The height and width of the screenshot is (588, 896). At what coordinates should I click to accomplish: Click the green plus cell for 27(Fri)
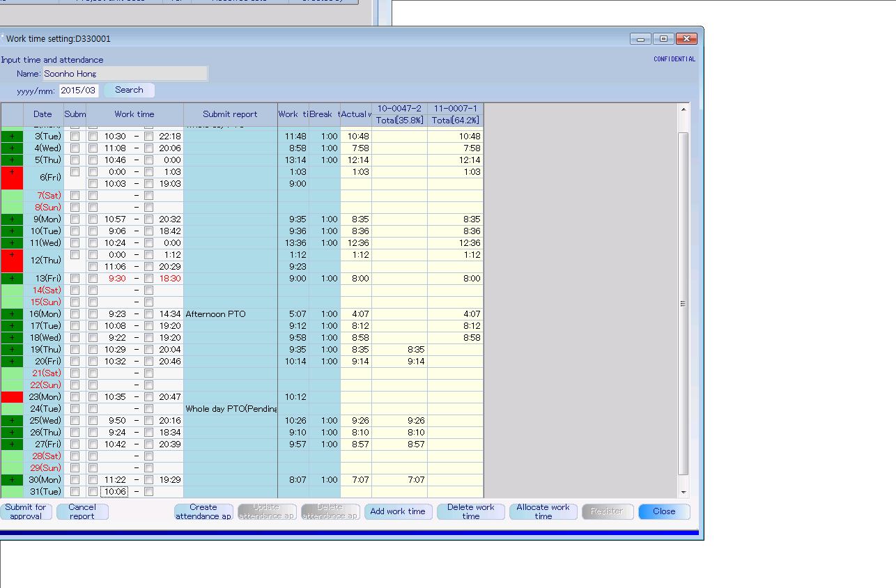(x=12, y=444)
